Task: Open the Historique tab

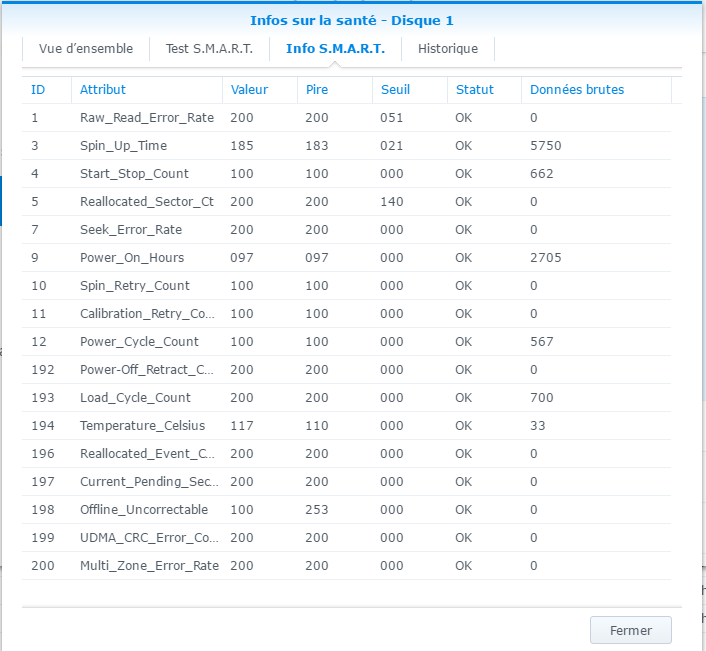Action: pyautogui.click(x=448, y=49)
